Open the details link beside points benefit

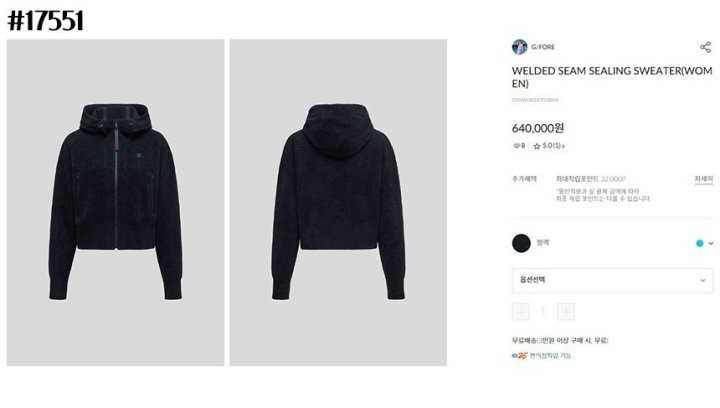(x=703, y=179)
